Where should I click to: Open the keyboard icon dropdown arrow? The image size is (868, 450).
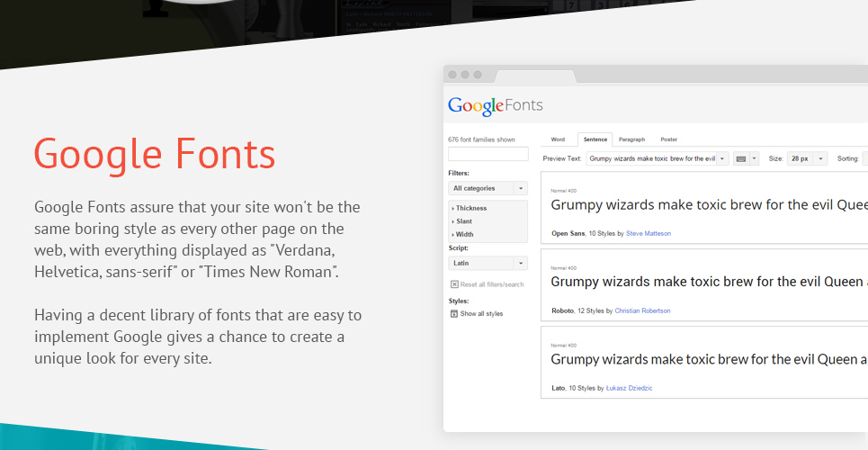point(754,159)
